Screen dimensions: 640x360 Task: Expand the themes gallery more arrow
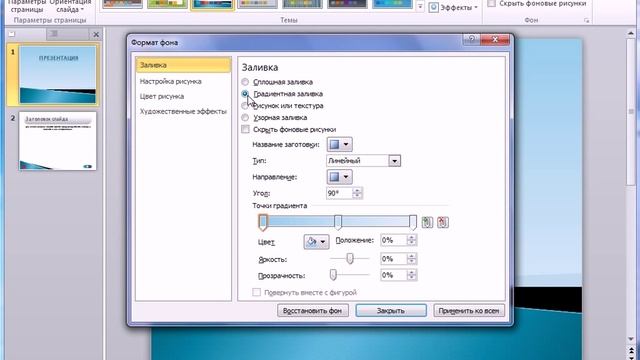(x=420, y=6)
